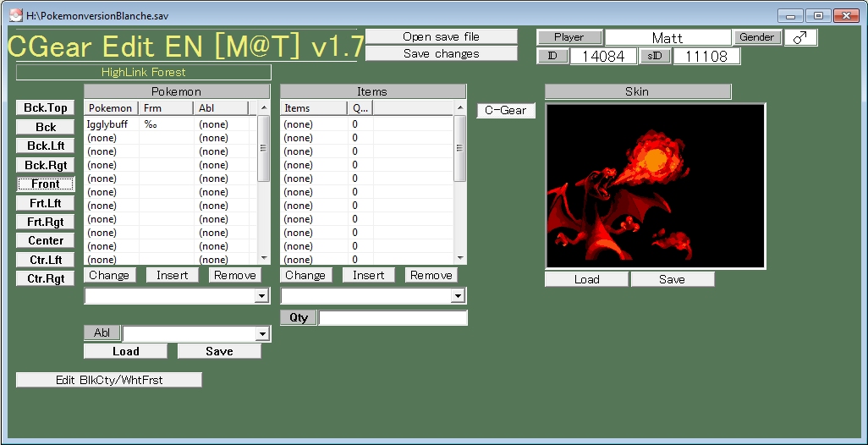Image resolution: width=868 pixels, height=445 pixels.
Task: Focus the Qty input field
Action: click(x=393, y=318)
